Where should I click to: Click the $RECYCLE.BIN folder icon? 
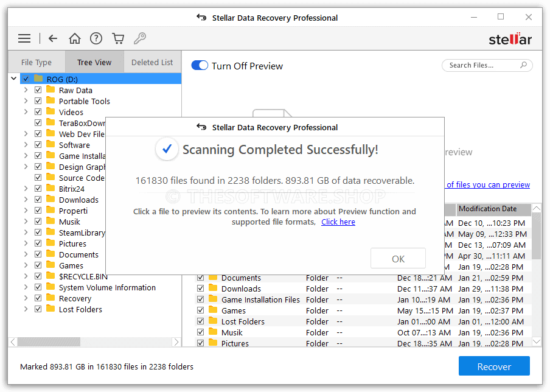coord(51,276)
